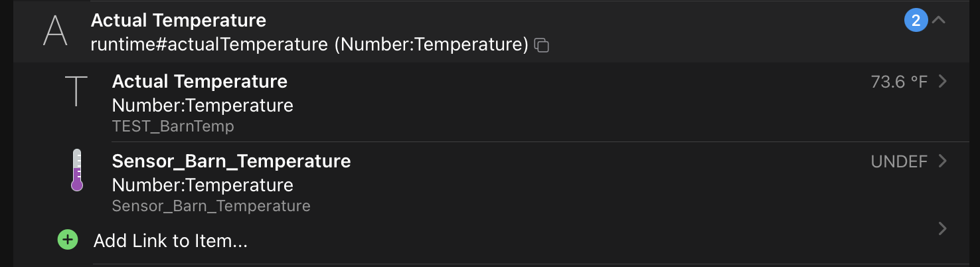Click the 73.6 °F state value
Viewport: 980px width, 267px height.
coord(899,82)
